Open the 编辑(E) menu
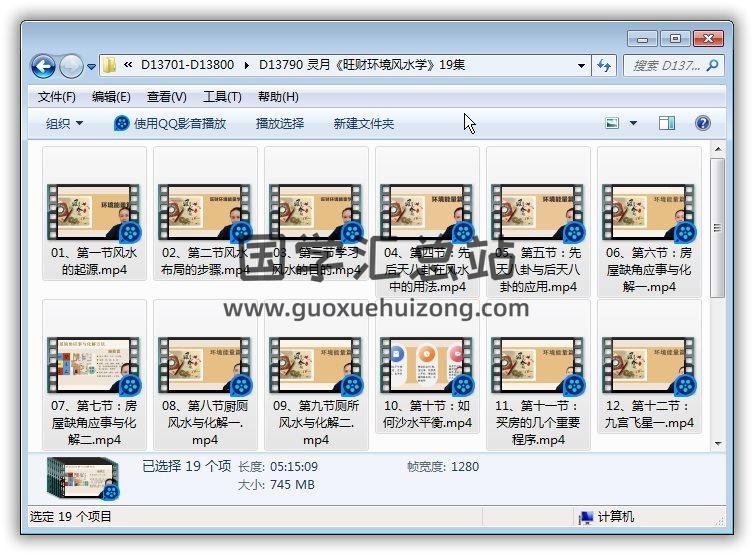The width and height of the screenshot is (754, 555). 111,97
